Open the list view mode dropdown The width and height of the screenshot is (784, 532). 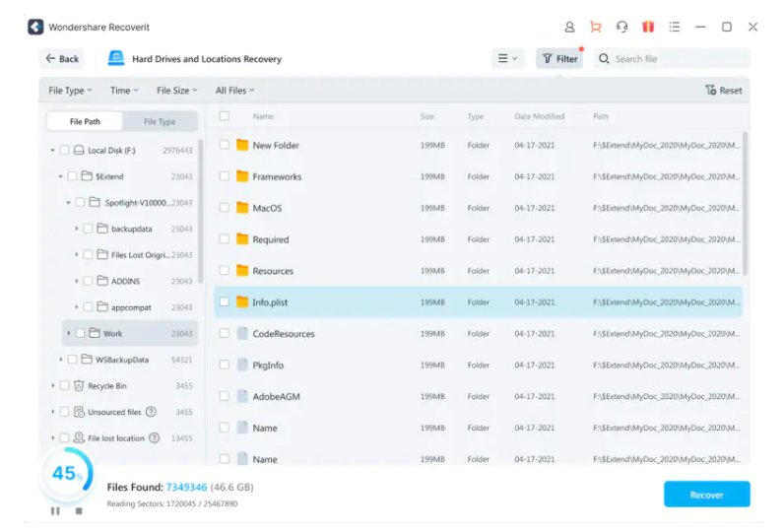click(x=507, y=59)
